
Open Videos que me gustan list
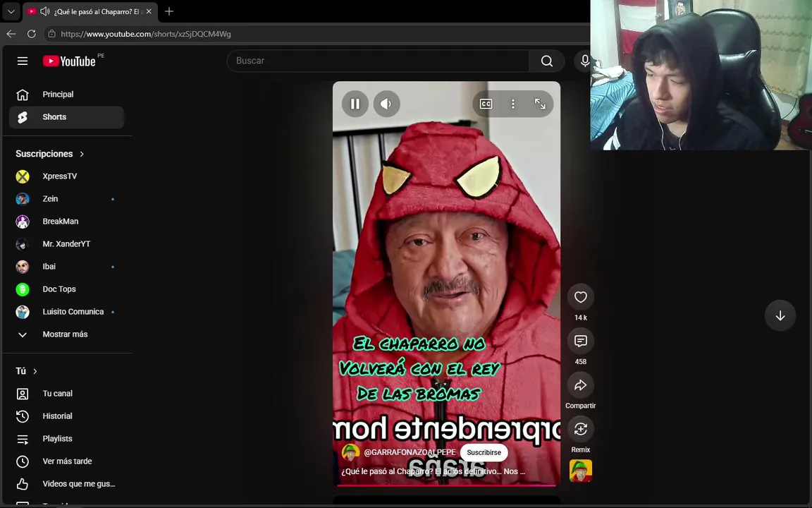66,483
